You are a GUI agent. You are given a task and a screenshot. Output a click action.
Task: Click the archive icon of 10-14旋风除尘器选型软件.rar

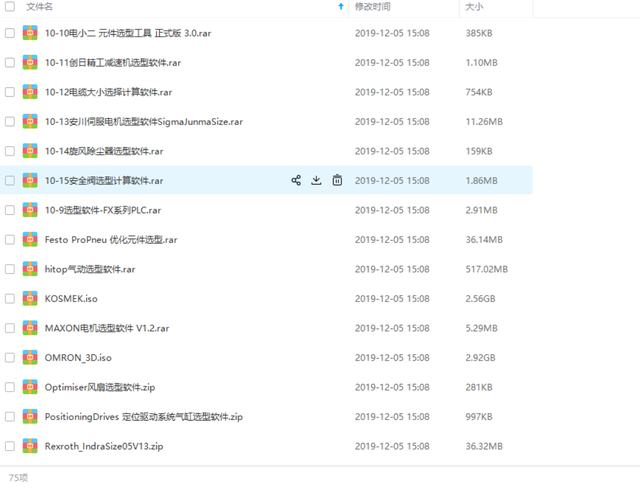click(x=30, y=151)
